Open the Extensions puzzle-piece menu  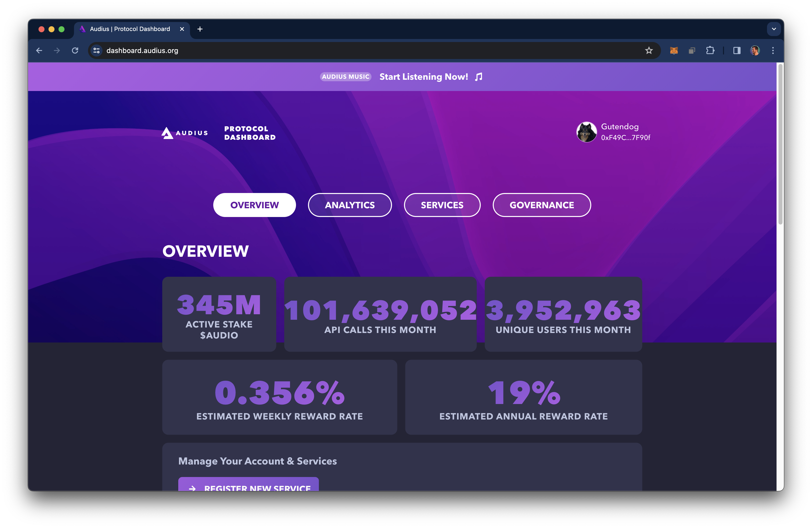710,50
